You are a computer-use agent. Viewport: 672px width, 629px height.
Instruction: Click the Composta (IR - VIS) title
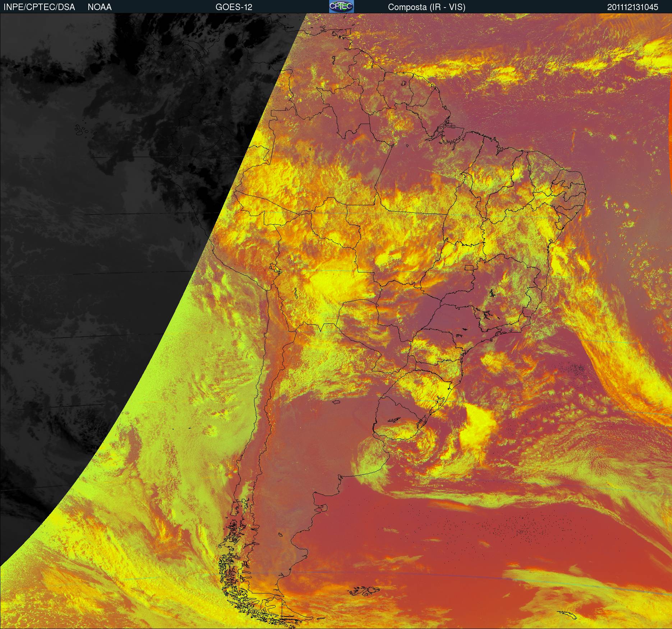coord(427,7)
